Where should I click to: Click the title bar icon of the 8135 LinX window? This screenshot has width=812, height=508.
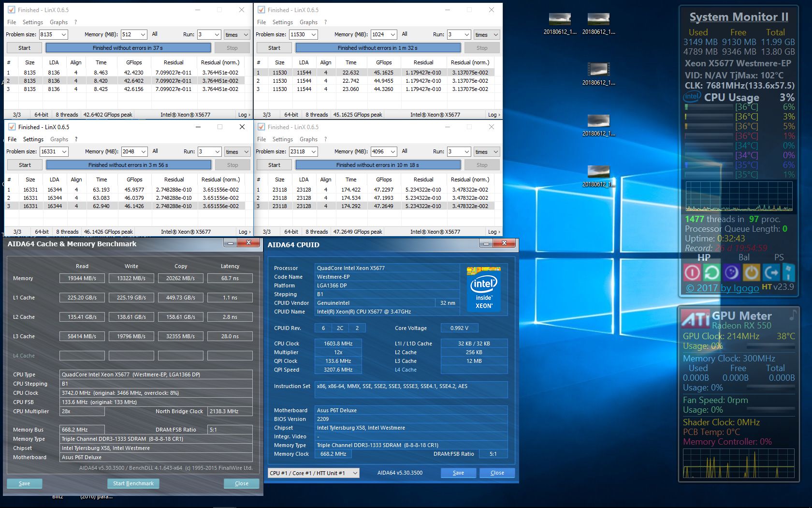pos(11,10)
